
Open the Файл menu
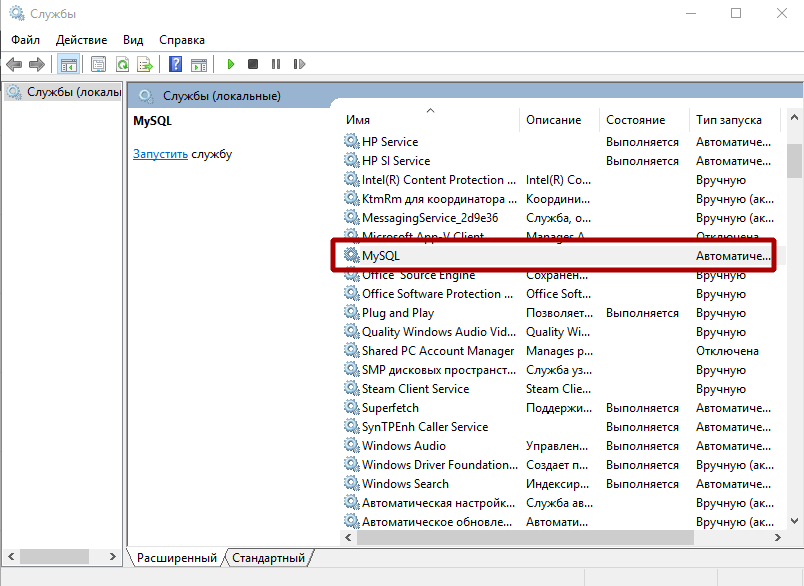(25, 40)
